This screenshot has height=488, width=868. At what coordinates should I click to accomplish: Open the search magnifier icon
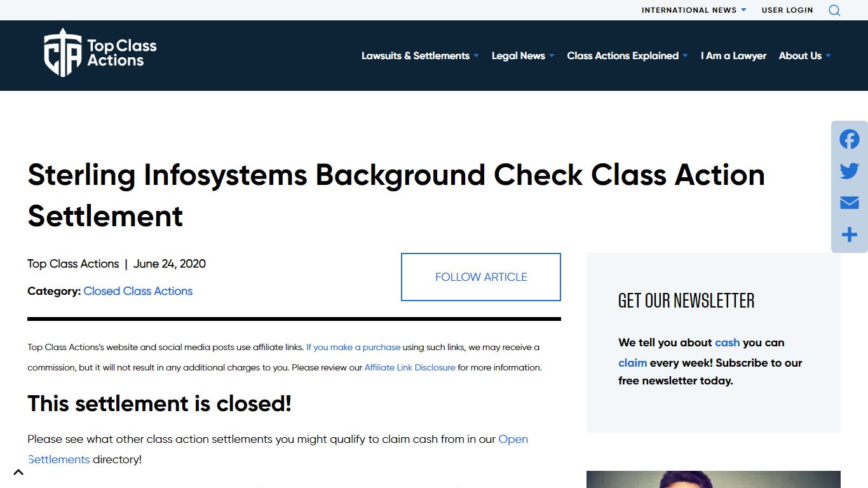[834, 10]
